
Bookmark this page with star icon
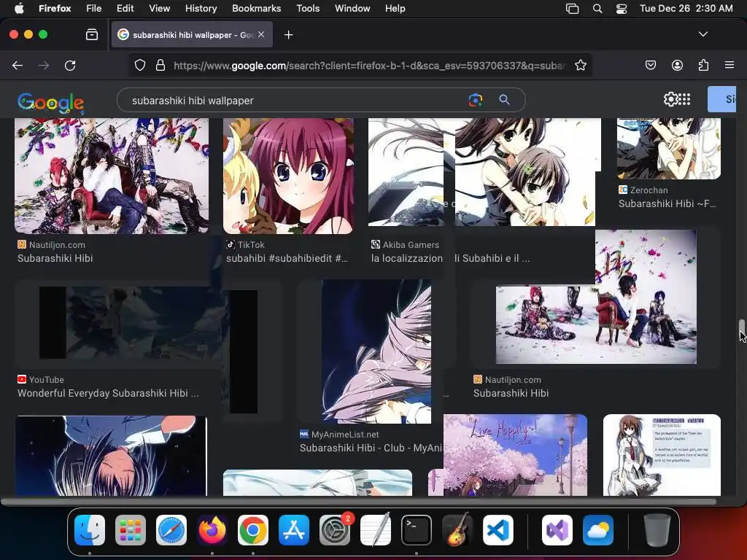580,65
